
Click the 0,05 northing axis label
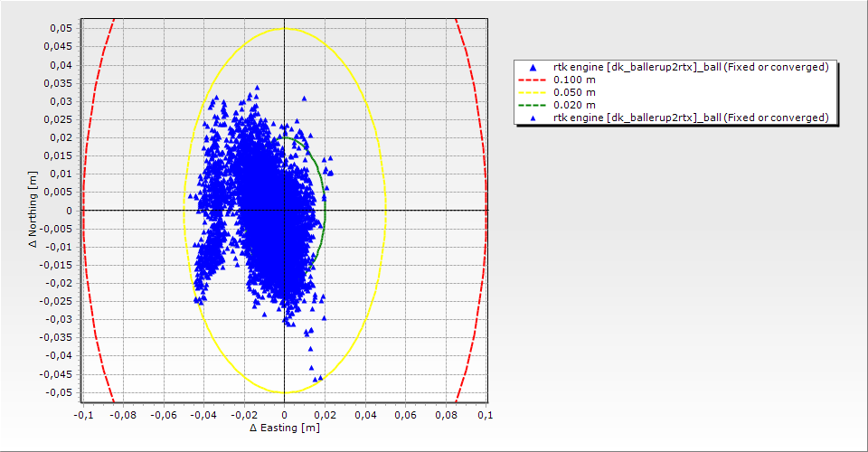click(x=61, y=28)
